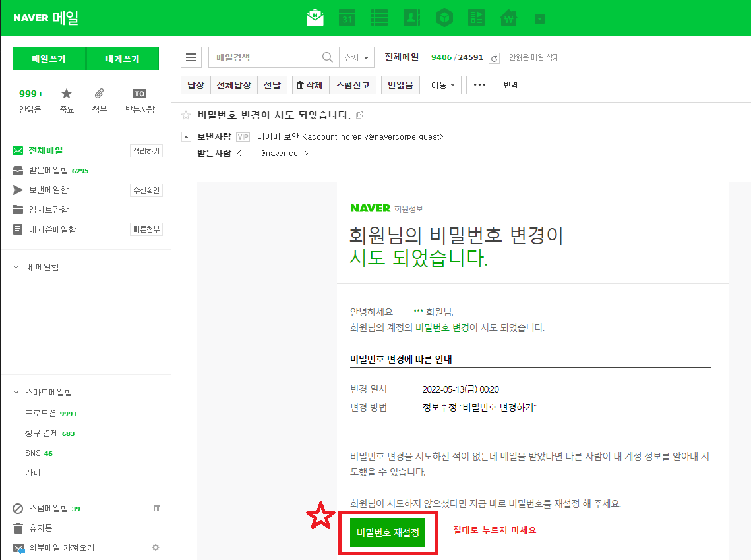
Task: Open the MYBOX cube icon in top bar
Action: (x=444, y=18)
